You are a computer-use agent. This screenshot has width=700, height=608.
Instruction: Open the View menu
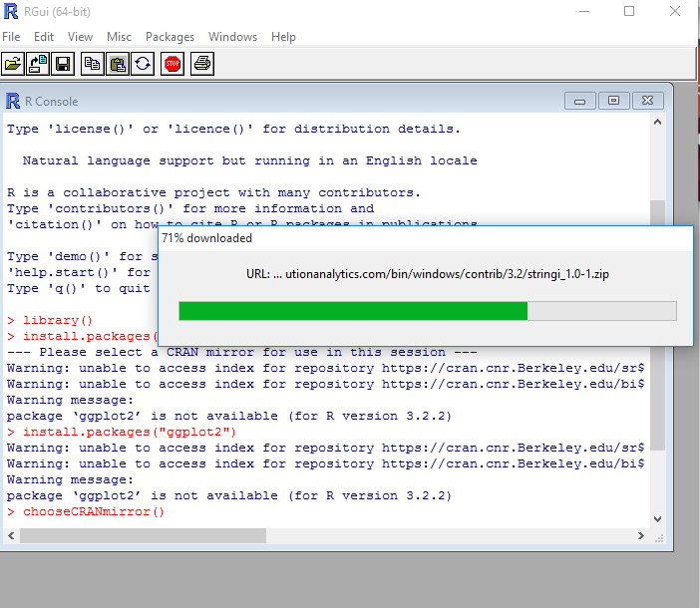81,37
